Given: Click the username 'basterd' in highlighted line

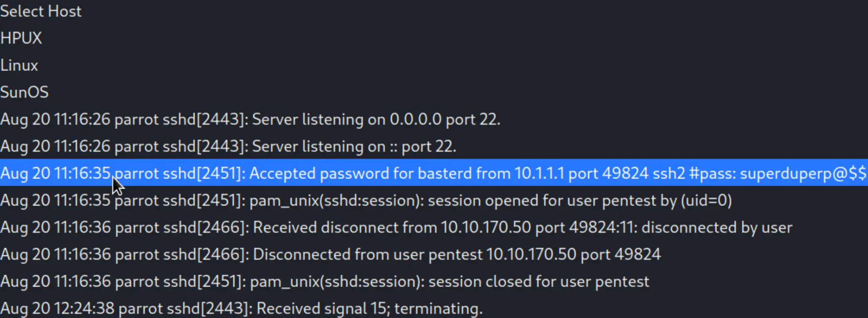Looking at the screenshot, I should point(445,173).
